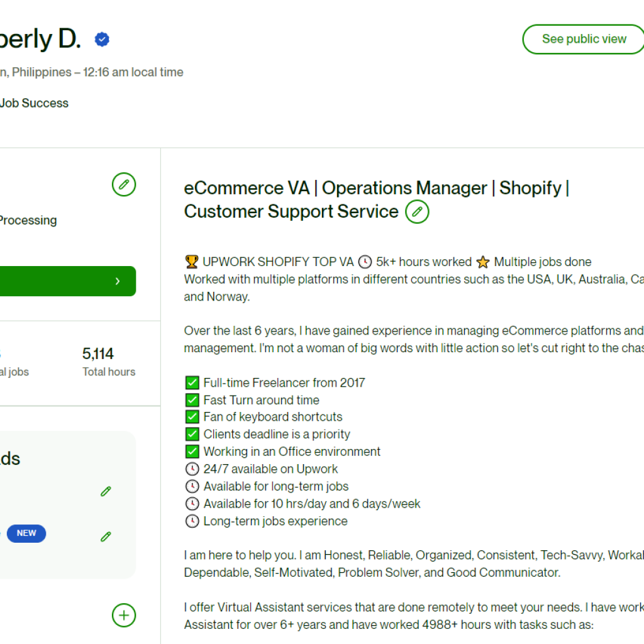Click the Job Success label
This screenshot has height=644, width=644.
34,103
